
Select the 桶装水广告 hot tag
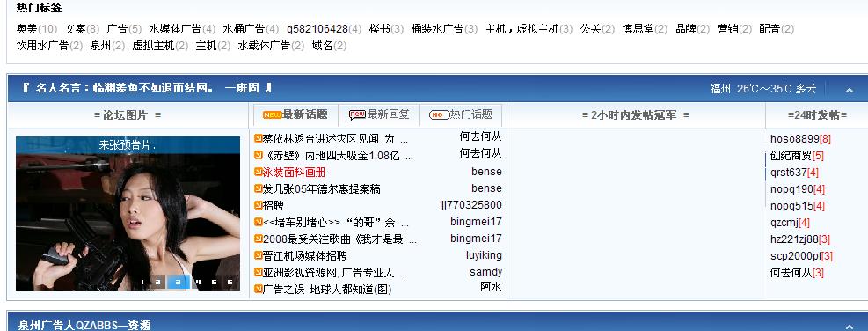437,29
